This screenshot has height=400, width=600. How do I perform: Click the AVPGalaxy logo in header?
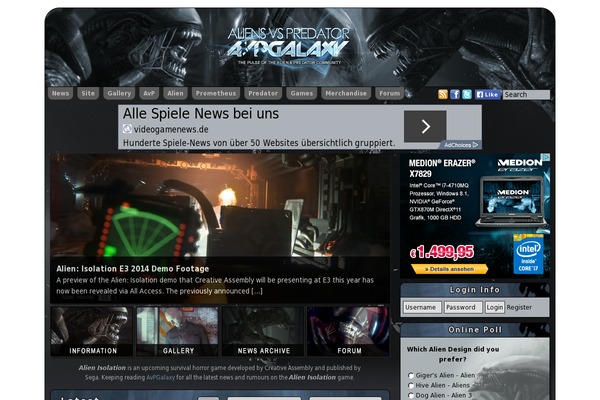288,43
